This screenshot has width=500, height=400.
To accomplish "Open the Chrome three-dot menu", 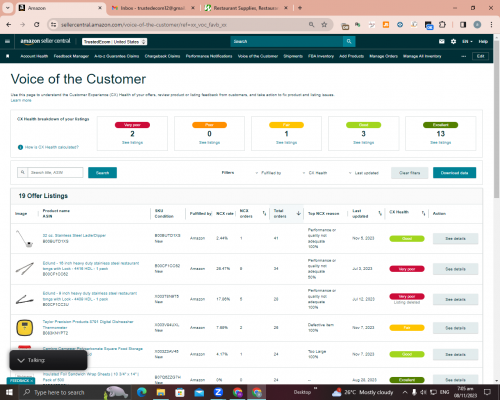I will click(491, 25).
